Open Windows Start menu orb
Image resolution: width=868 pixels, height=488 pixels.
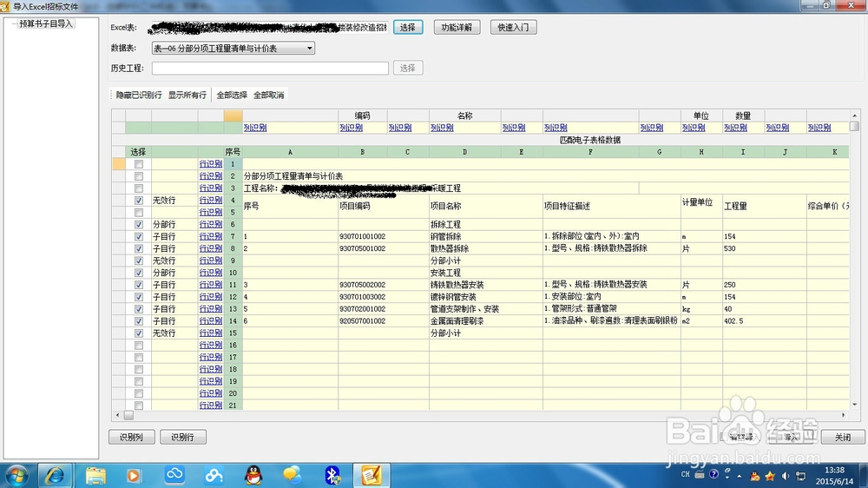click(16, 475)
